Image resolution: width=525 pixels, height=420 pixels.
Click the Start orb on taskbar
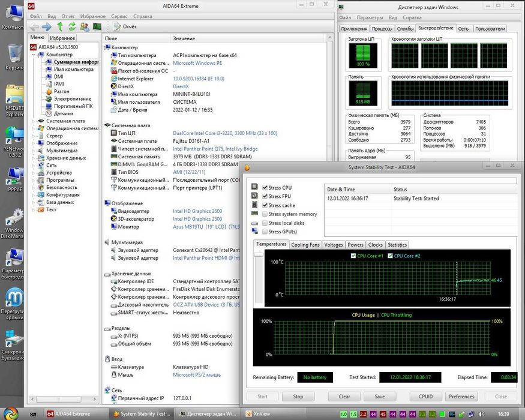[x=11, y=413]
